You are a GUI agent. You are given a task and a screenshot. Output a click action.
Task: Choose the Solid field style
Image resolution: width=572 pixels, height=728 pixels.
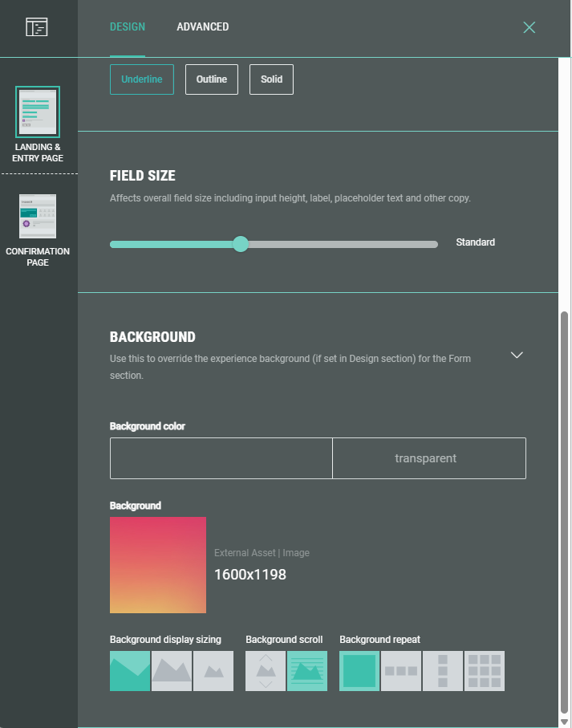[271, 79]
